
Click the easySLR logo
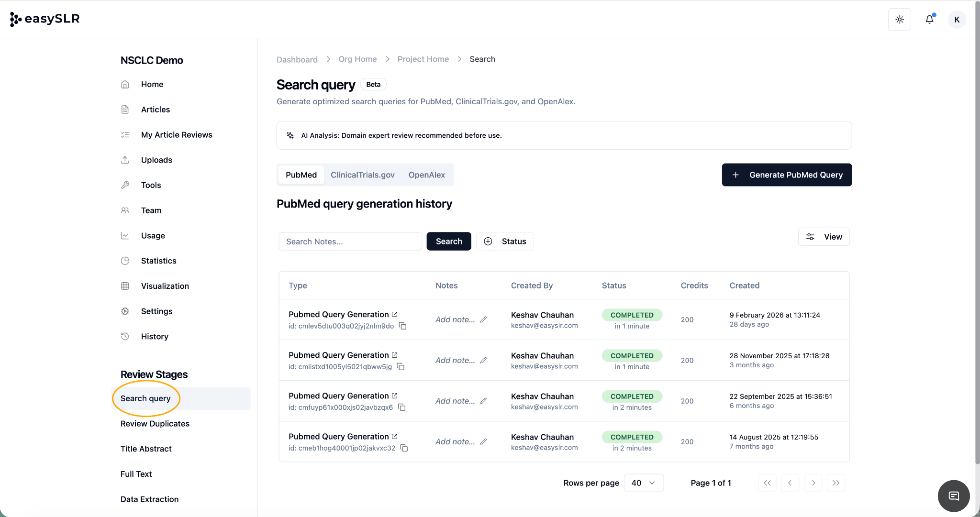[45, 19]
